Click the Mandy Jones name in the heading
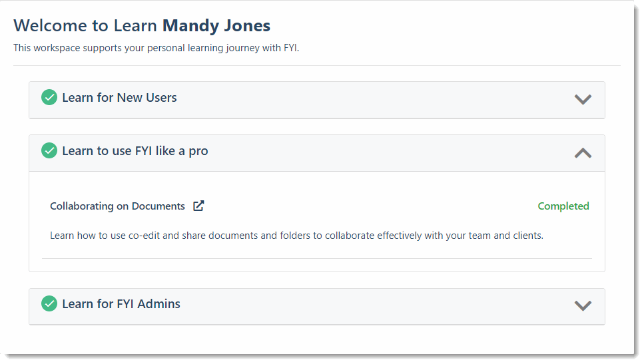 216,25
